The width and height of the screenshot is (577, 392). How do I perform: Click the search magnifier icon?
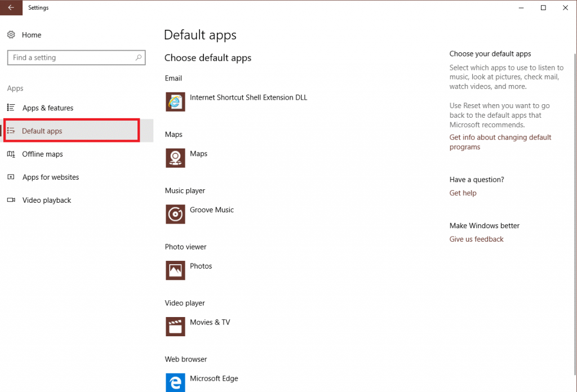pos(139,57)
